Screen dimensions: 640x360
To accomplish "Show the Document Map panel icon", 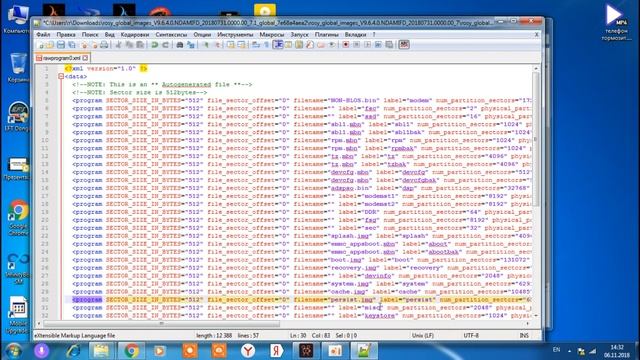I will [x=299, y=45].
